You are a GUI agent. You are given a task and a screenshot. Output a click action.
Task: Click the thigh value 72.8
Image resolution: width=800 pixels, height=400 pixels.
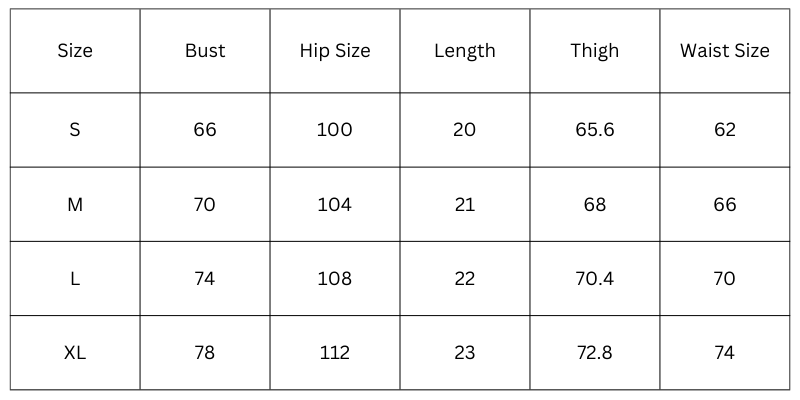[x=594, y=353]
